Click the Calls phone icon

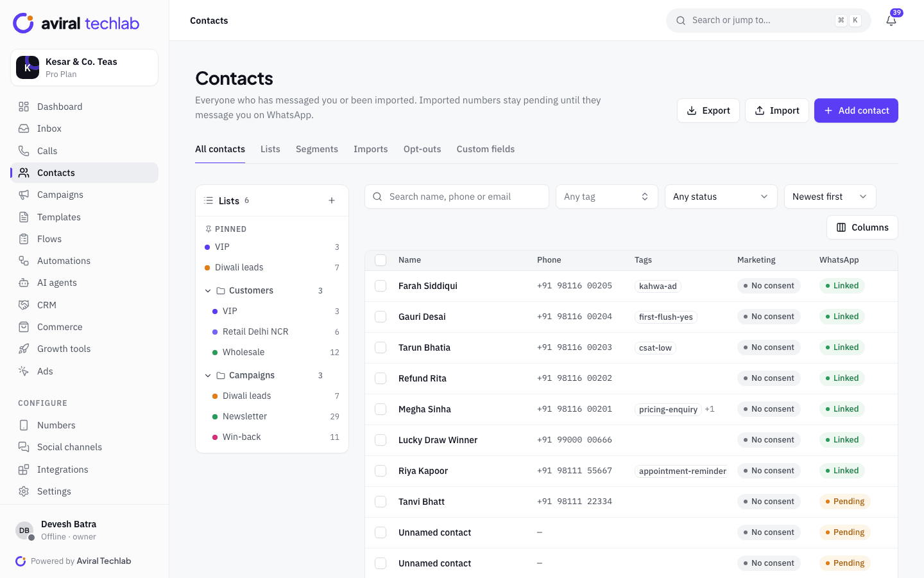[x=24, y=151]
